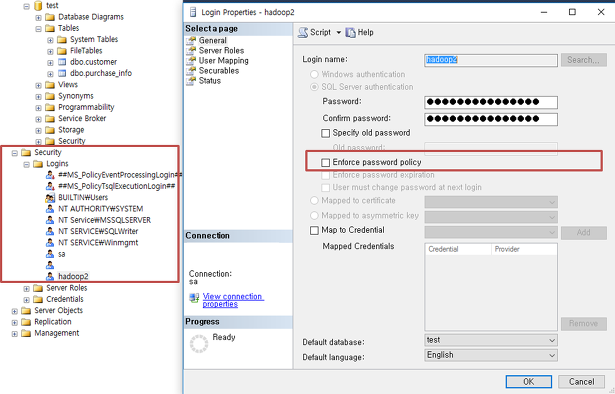Toggle Enforce password expiration checkbox

[326, 175]
